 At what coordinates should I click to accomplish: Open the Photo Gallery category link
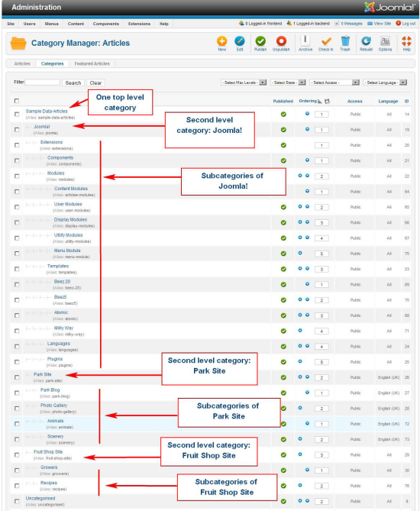tap(53, 406)
